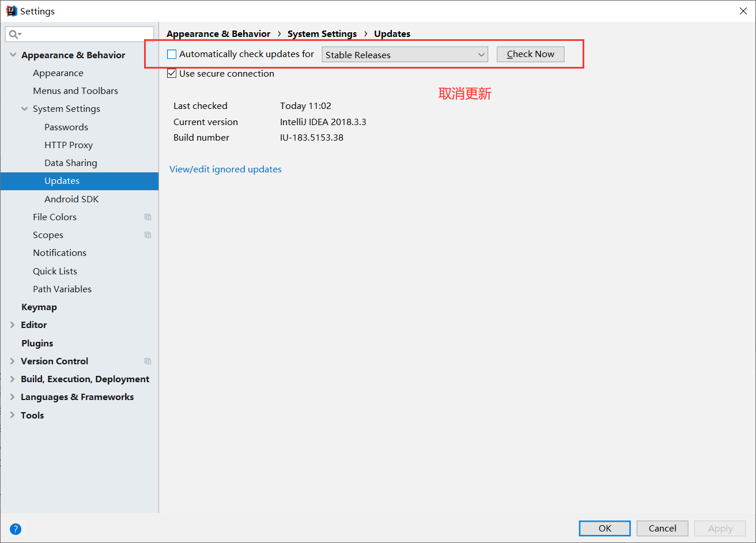
Task: Click Updates in the breadcrumb
Action: click(392, 34)
